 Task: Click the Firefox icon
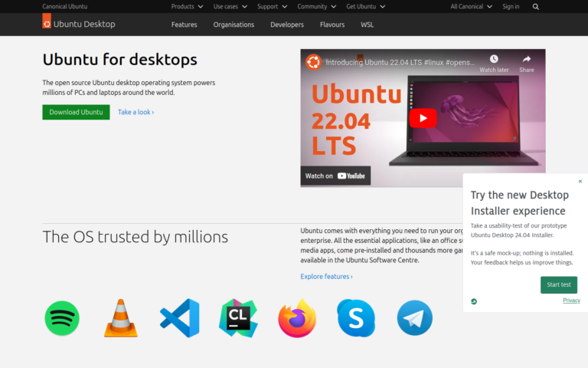pos(297,318)
